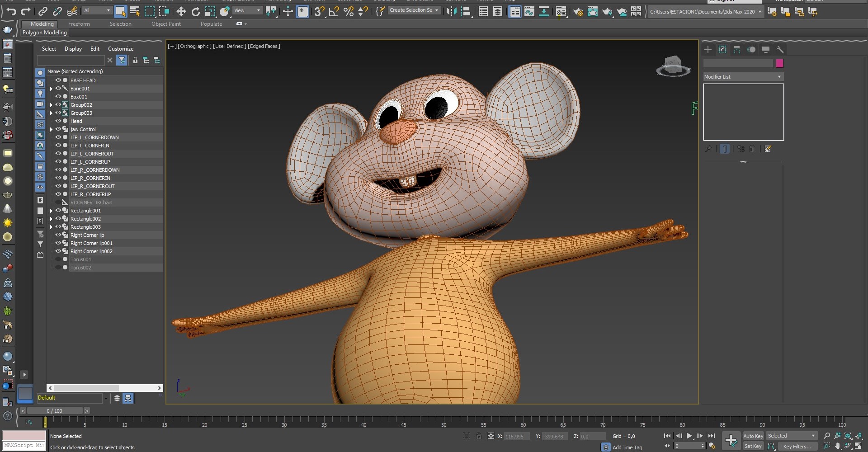Open Key Filters dialog
Image resolution: width=868 pixels, height=452 pixels.
797,447
